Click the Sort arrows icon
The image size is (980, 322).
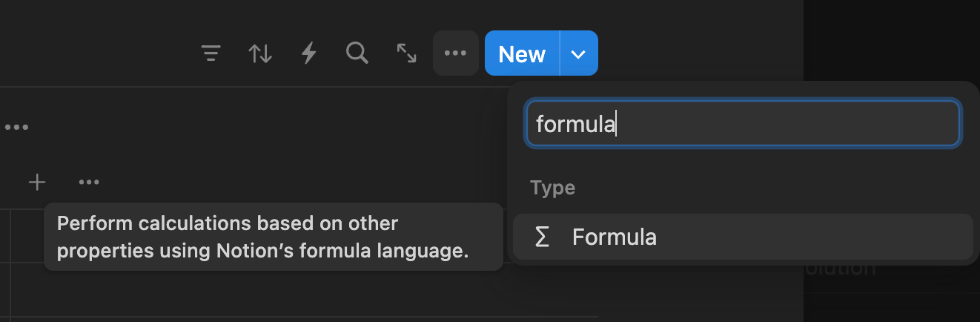(260, 53)
